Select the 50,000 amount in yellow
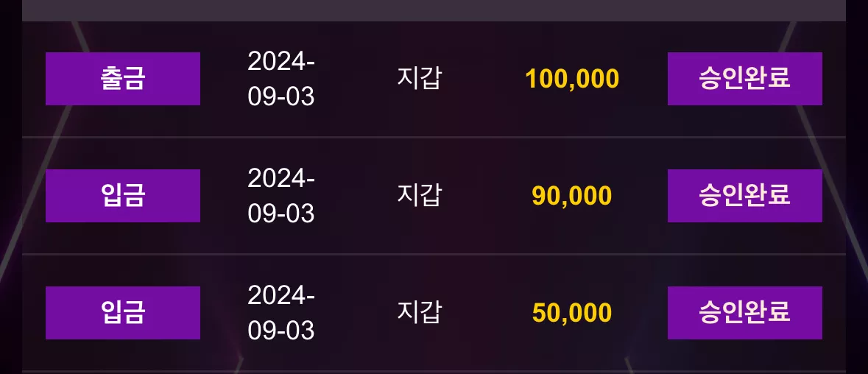Image resolution: width=868 pixels, height=374 pixels. pyautogui.click(x=572, y=313)
